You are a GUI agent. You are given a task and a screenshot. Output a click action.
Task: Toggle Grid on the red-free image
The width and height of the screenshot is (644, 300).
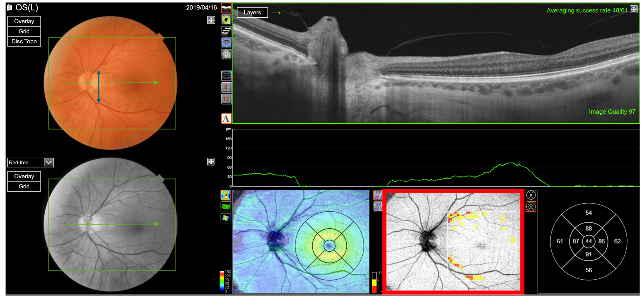(24, 186)
